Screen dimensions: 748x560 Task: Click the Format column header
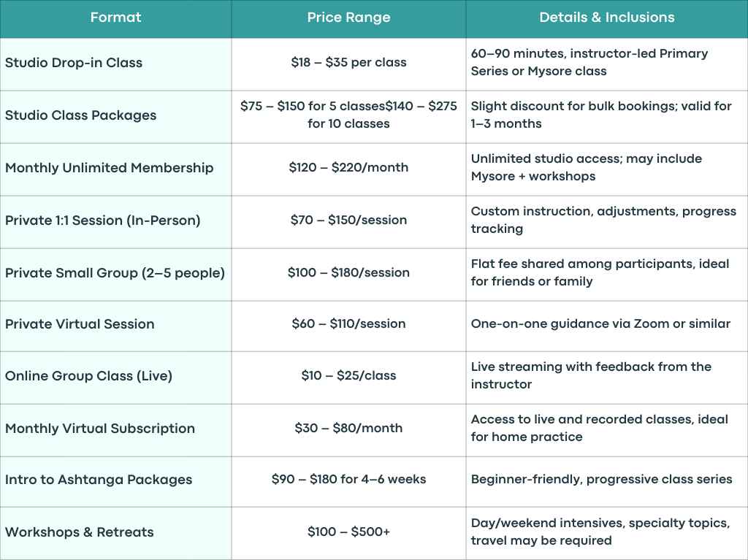(115, 18)
